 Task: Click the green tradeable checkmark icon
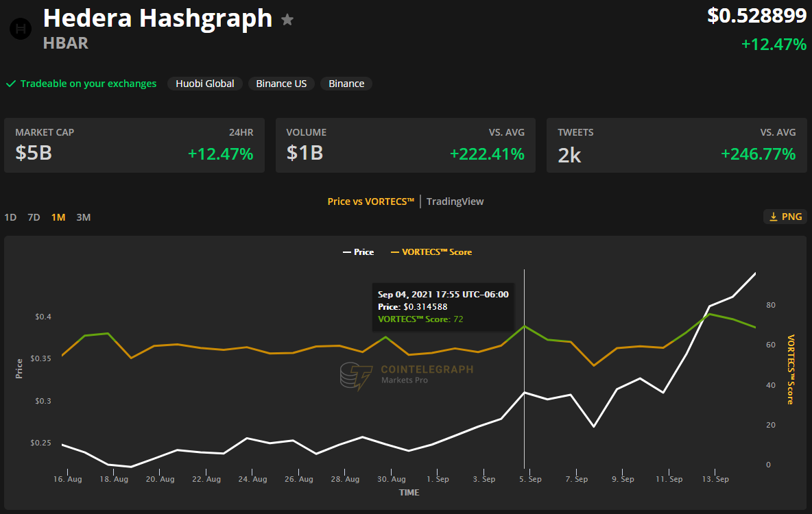[11, 84]
